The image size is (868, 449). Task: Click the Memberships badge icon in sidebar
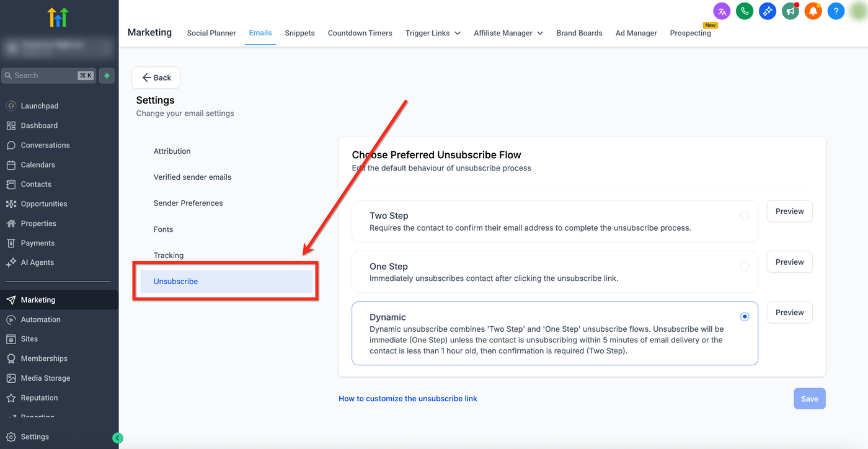[x=11, y=358]
